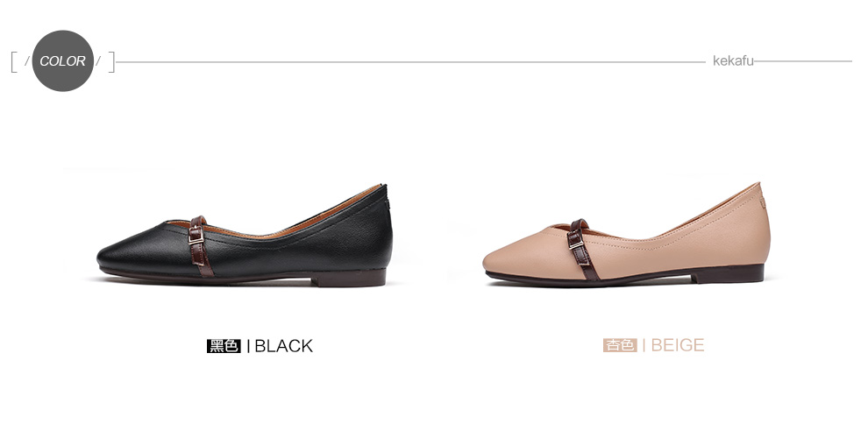
Task: Click the short line right of kekafu
Action: [803, 61]
